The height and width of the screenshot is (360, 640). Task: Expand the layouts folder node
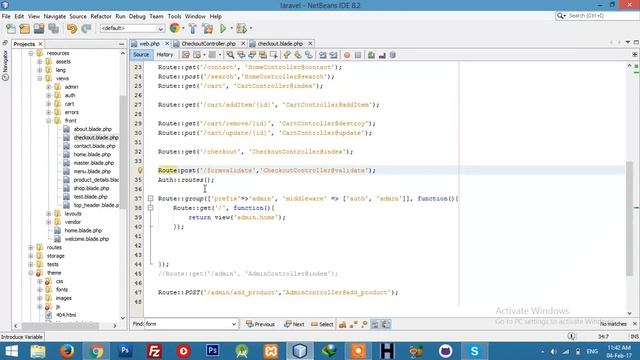(49, 213)
